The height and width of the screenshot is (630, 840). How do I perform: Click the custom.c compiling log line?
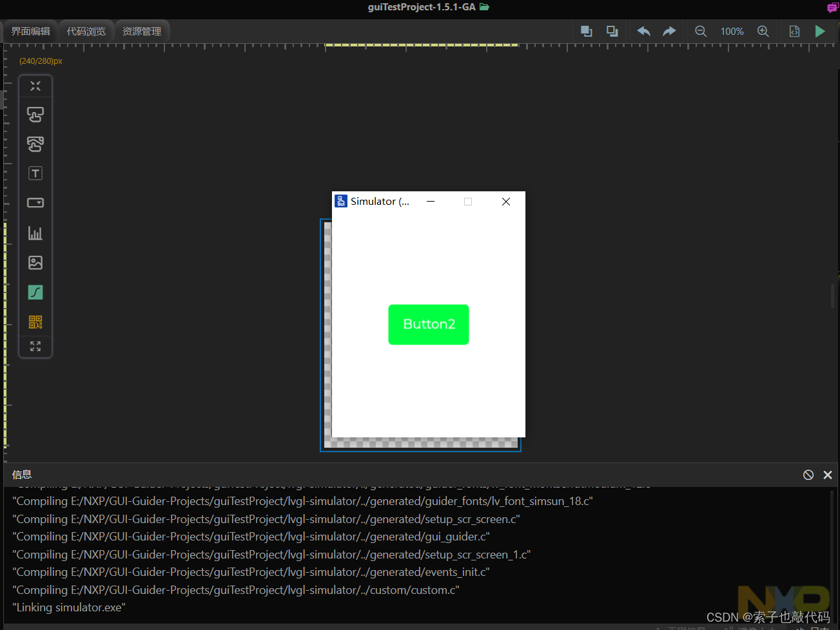(x=236, y=590)
